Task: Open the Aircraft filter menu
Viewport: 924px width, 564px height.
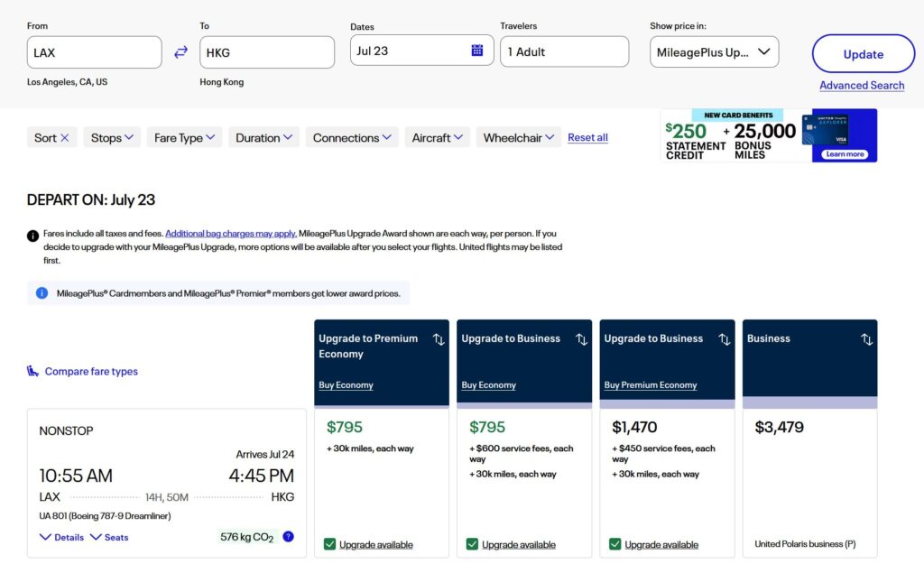Action: (437, 138)
